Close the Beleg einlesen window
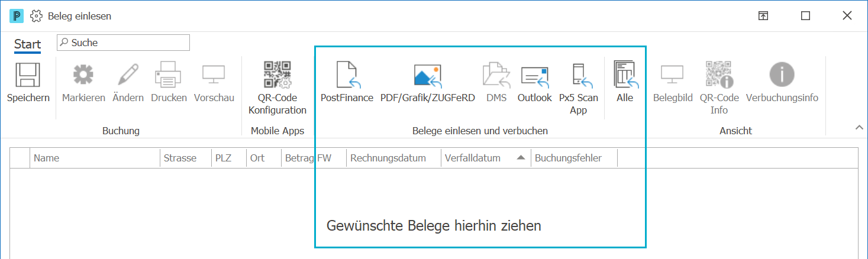 click(847, 16)
